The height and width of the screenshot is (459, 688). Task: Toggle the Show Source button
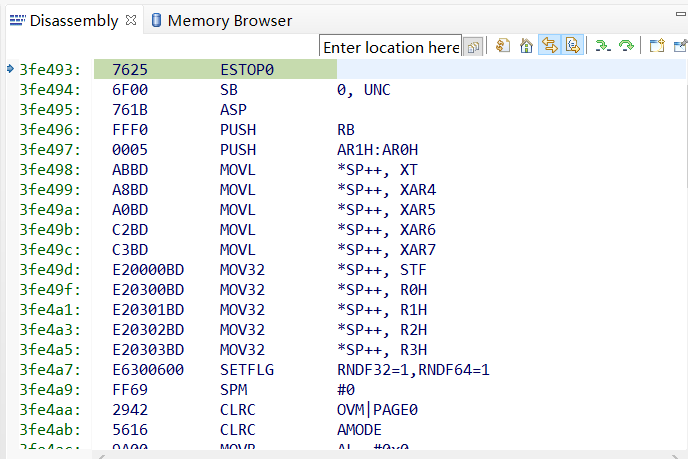click(572, 46)
